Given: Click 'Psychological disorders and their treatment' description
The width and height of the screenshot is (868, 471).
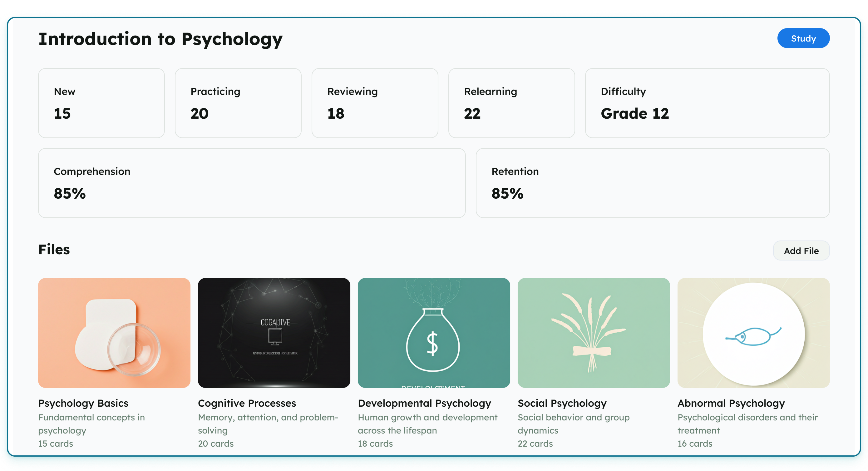Looking at the screenshot, I should (x=747, y=424).
